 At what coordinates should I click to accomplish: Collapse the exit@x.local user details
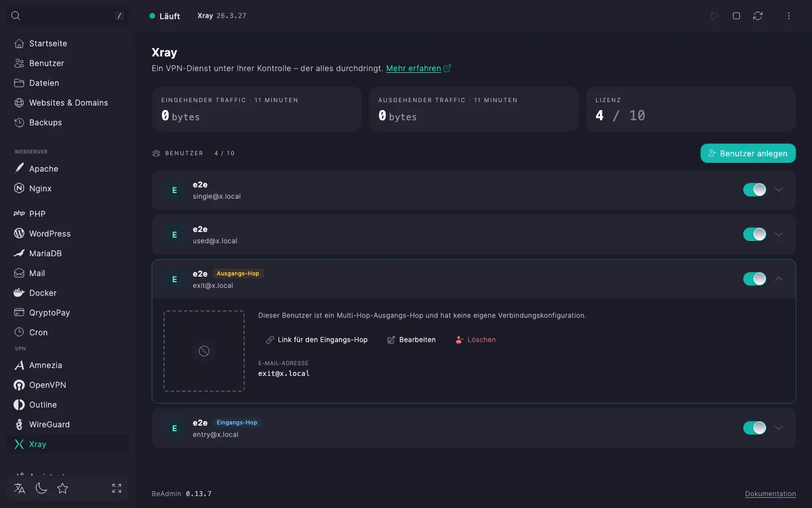coord(779,279)
